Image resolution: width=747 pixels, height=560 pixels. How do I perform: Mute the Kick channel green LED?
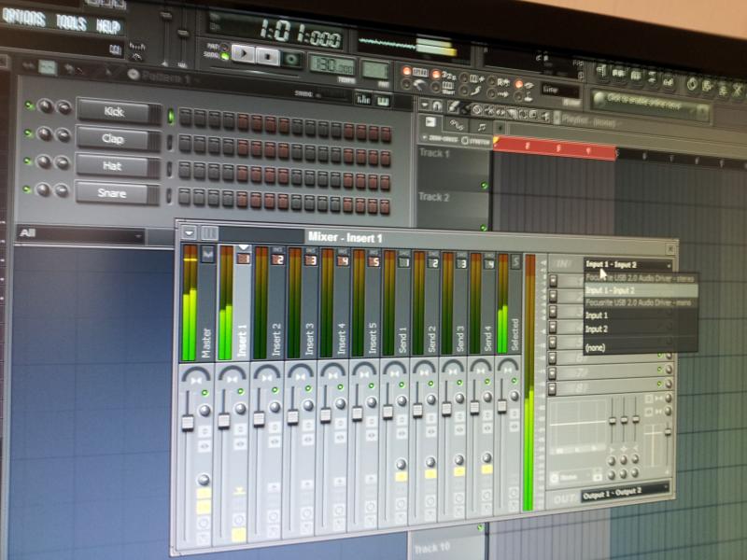click(x=29, y=105)
